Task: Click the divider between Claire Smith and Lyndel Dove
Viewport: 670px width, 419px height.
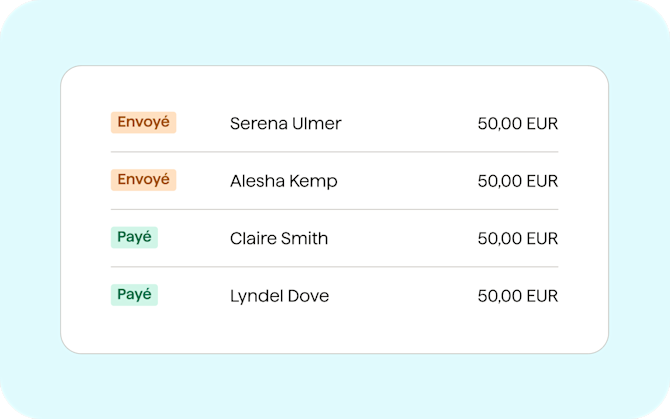Action: pos(334,267)
